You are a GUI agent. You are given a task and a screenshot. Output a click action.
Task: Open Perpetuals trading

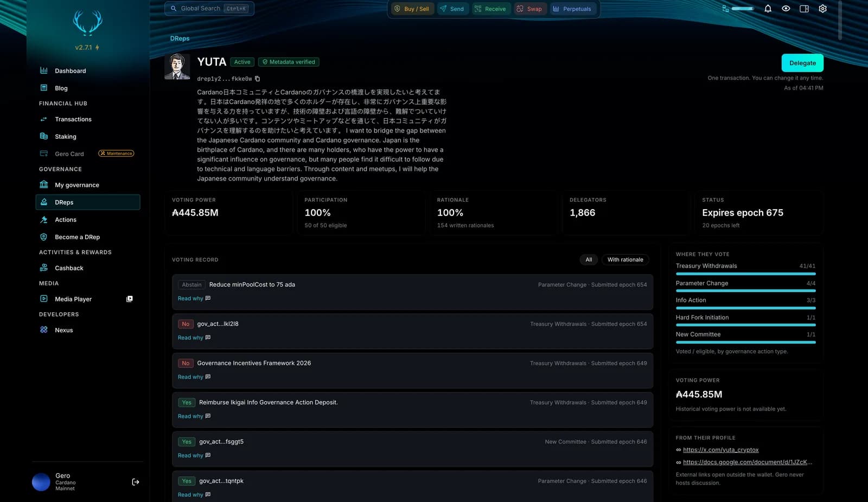(x=572, y=9)
